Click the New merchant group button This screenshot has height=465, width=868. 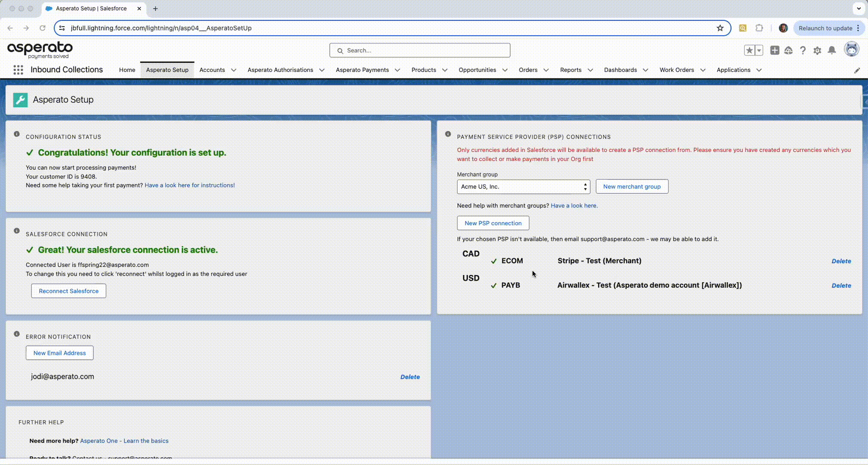coord(632,187)
